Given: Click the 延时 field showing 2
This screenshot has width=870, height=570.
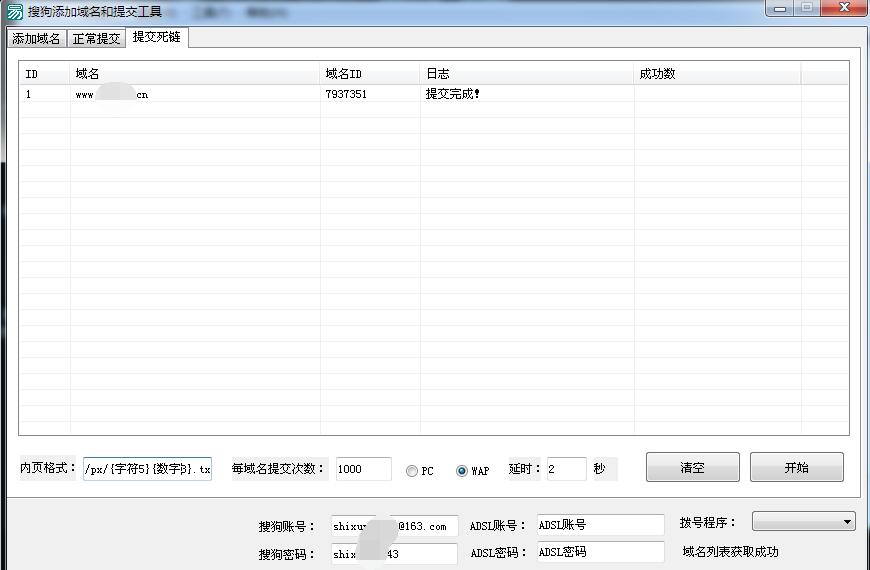Looking at the screenshot, I should [x=566, y=469].
